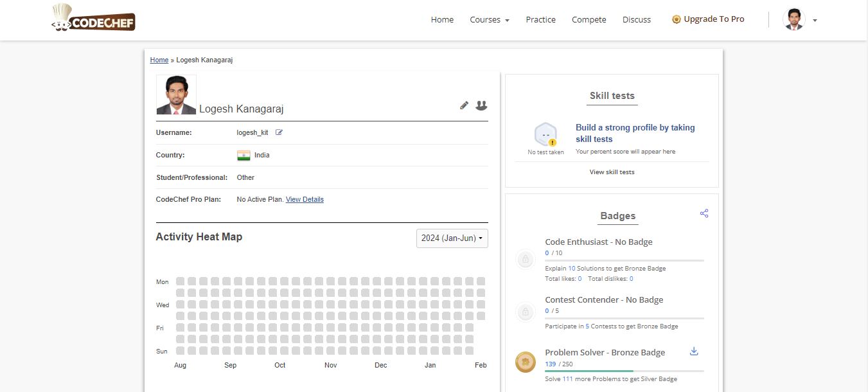Open the Compete nav item

pyautogui.click(x=589, y=20)
